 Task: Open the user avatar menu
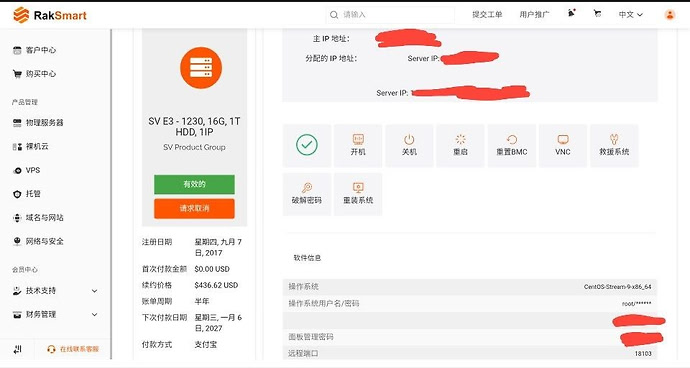coord(670,15)
